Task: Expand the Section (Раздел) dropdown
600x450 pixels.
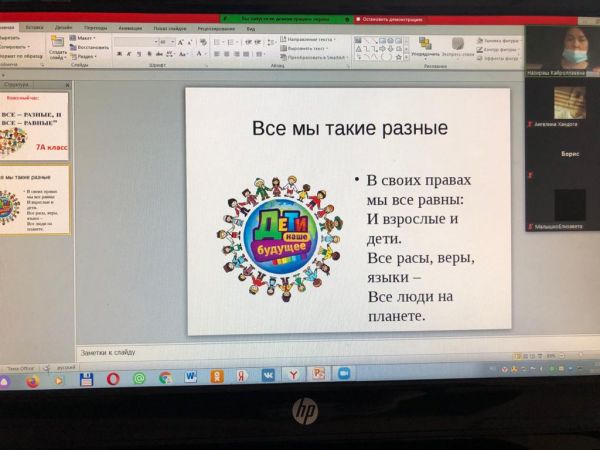Action: click(88, 56)
